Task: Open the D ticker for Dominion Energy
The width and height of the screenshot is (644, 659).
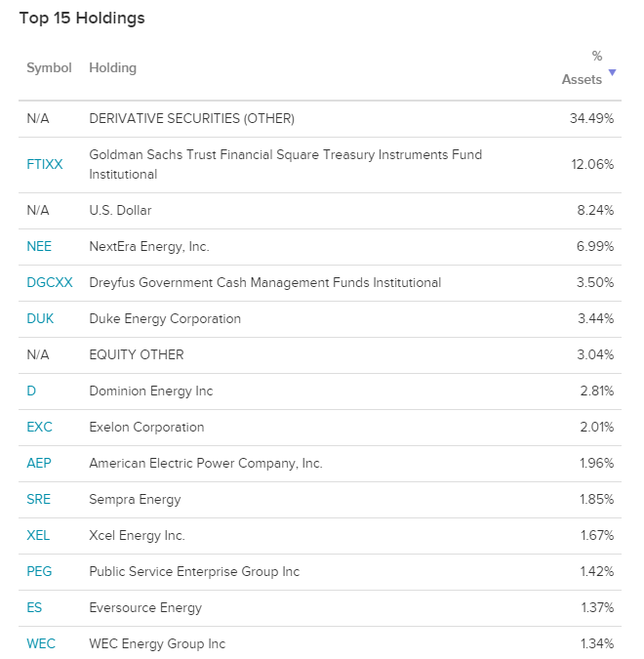Action: pyautogui.click(x=31, y=391)
